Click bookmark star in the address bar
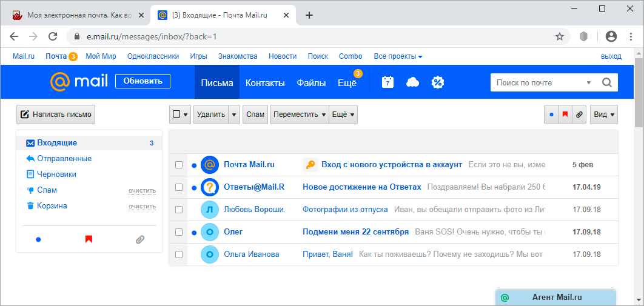 click(x=560, y=36)
